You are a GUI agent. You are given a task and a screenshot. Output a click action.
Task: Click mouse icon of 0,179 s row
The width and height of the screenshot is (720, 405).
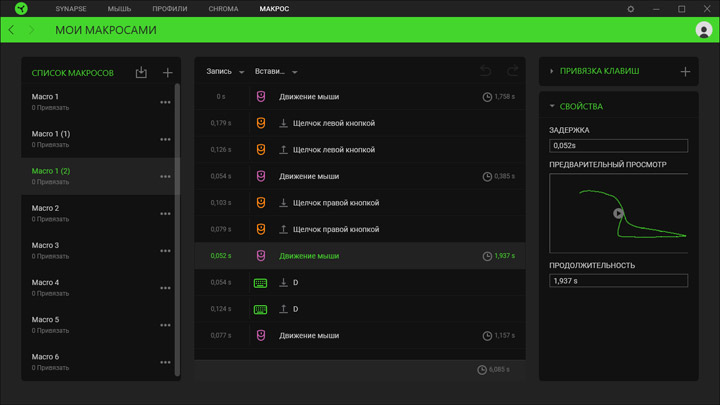261,123
